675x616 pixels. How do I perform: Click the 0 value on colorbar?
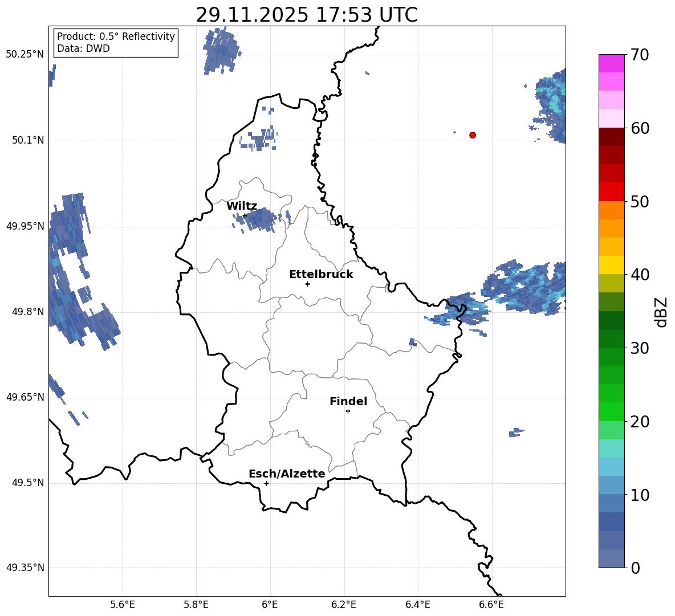tap(635, 568)
